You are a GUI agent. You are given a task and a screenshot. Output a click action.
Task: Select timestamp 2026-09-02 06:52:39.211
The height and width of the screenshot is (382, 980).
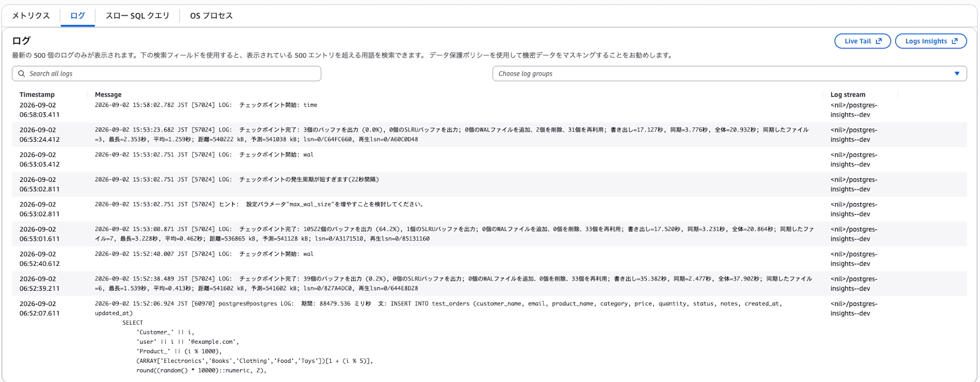tap(40, 283)
